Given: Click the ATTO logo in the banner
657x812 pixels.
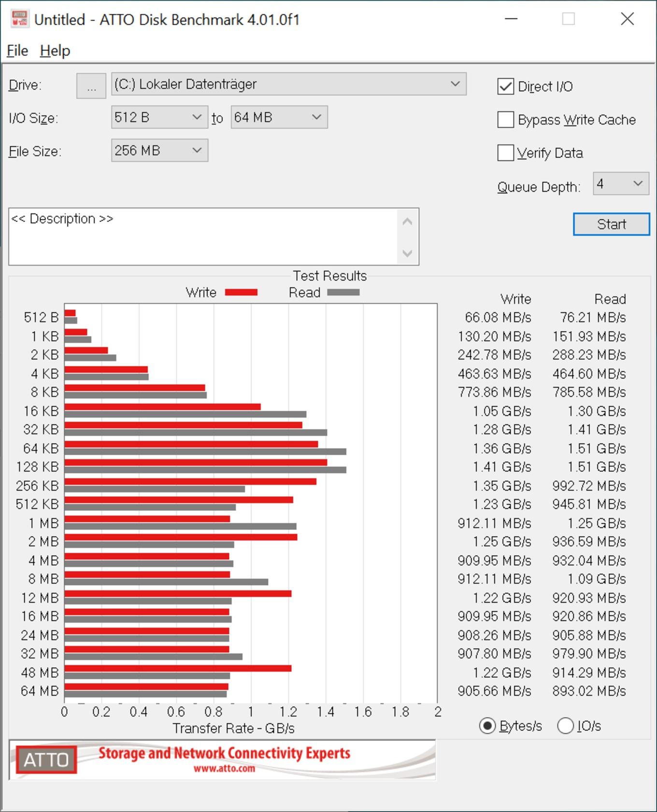Looking at the screenshot, I should 46,760.
